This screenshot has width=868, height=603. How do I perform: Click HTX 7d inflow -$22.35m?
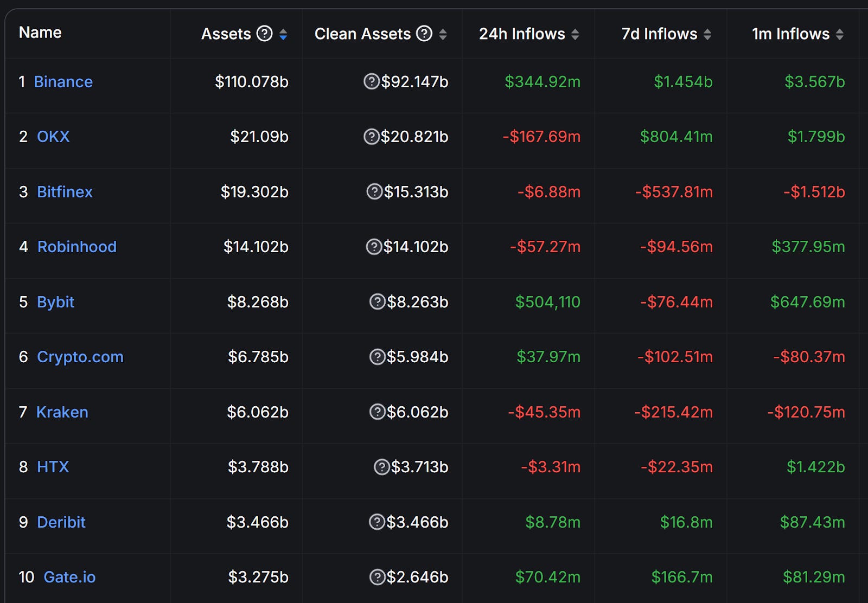coord(676,467)
